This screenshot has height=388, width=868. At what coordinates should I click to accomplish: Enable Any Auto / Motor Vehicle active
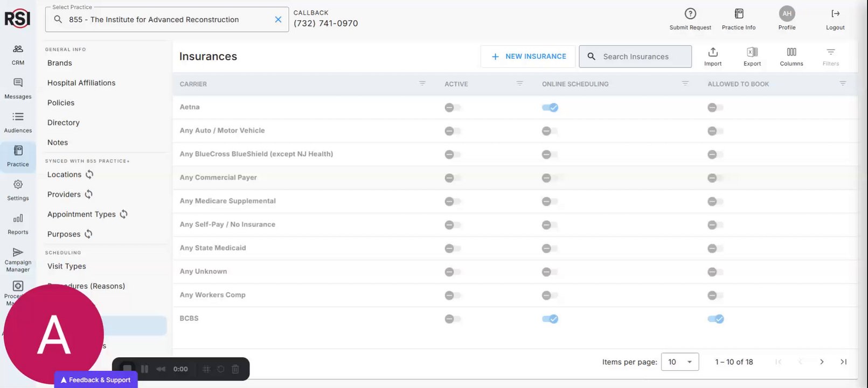click(x=453, y=131)
